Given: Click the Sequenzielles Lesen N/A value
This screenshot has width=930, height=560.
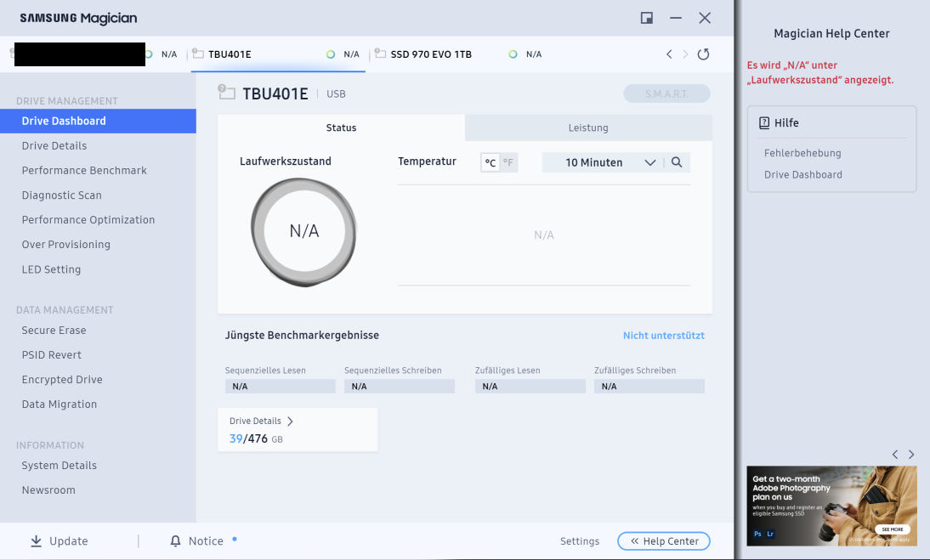Looking at the screenshot, I should tap(280, 387).
